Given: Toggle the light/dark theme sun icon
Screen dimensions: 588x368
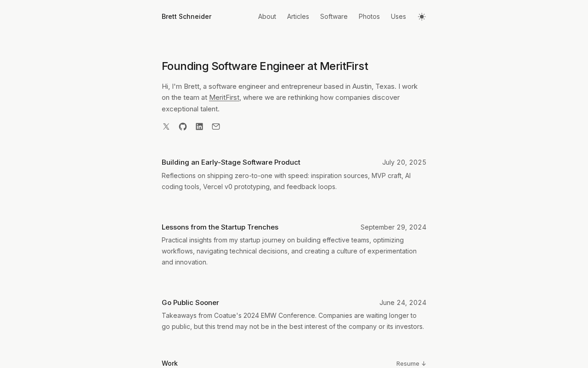Looking at the screenshot, I should click(x=422, y=17).
